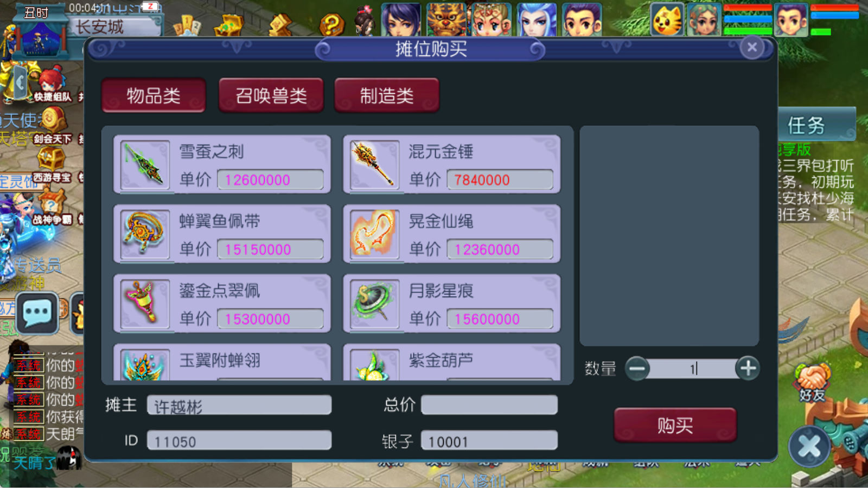Decrease quantity with the minus button
The height and width of the screenshot is (488, 868).
[637, 369]
